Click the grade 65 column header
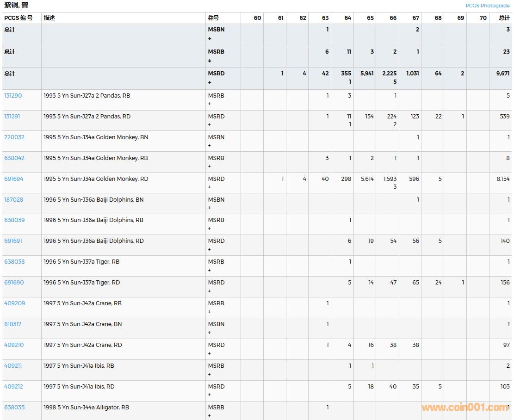514x420 pixels. [370, 18]
